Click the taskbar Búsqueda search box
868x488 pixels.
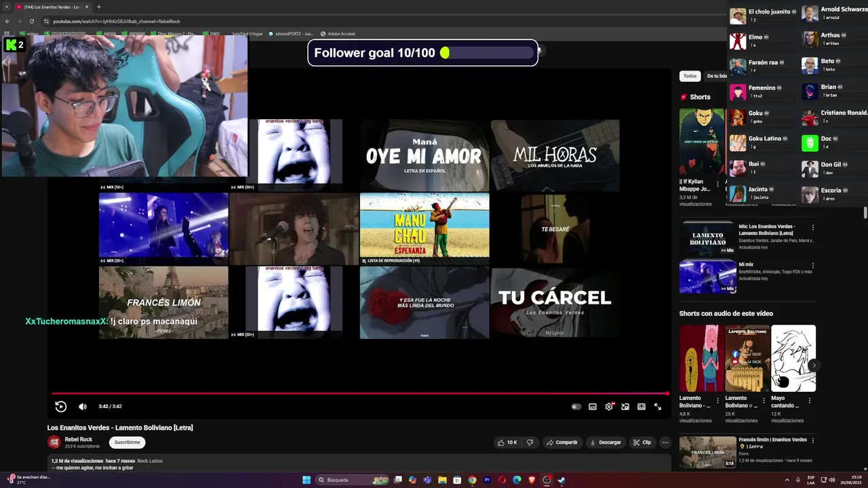[x=353, y=480]
